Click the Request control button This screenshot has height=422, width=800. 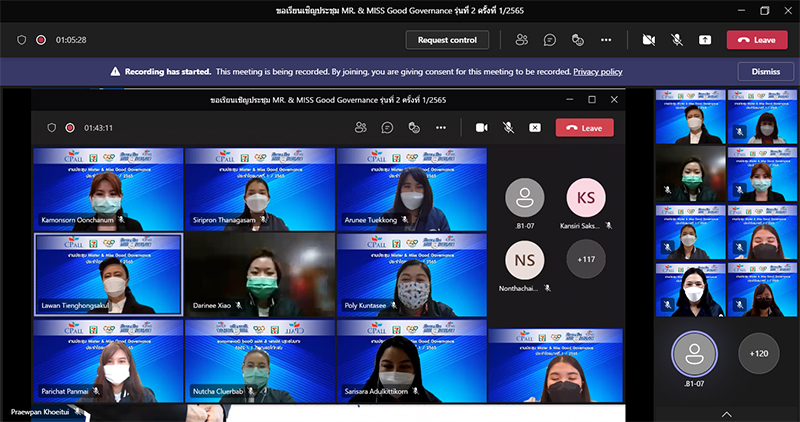[447, 40]
